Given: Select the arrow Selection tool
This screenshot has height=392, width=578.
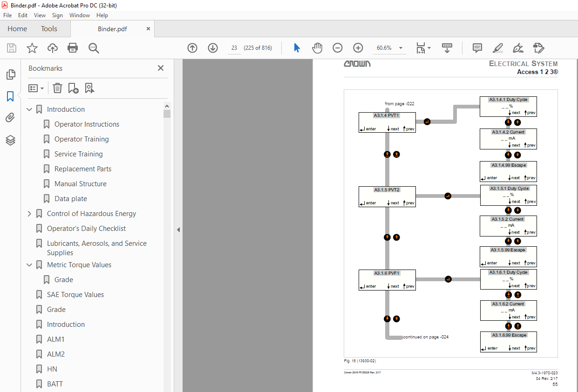Looking at the screenshot, I should 297,48.
